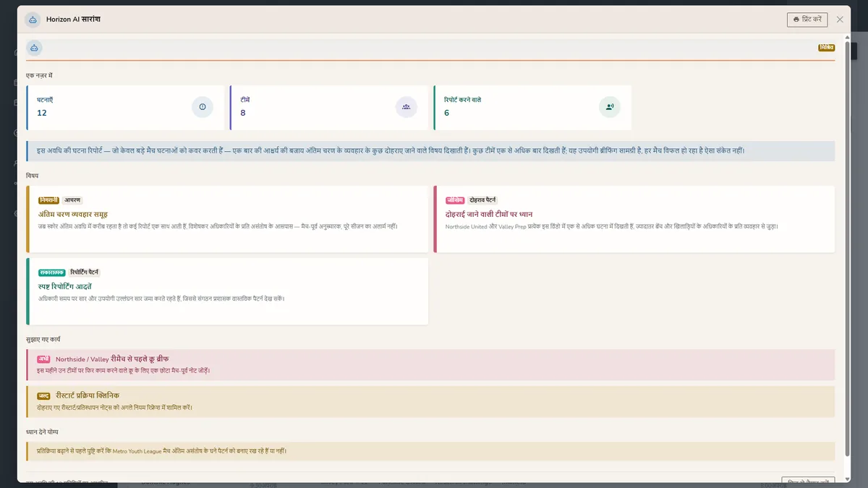Image resolution: width=868 pixels, height=488 pixels.
Task: Click the प्रिंट करें button
Action: coord(807,20)
